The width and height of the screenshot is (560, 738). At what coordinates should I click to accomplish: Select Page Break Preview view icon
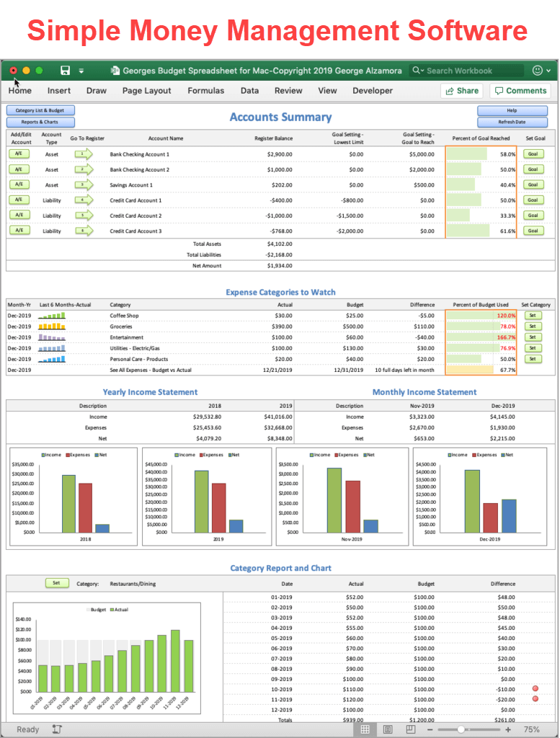(410, 729)
